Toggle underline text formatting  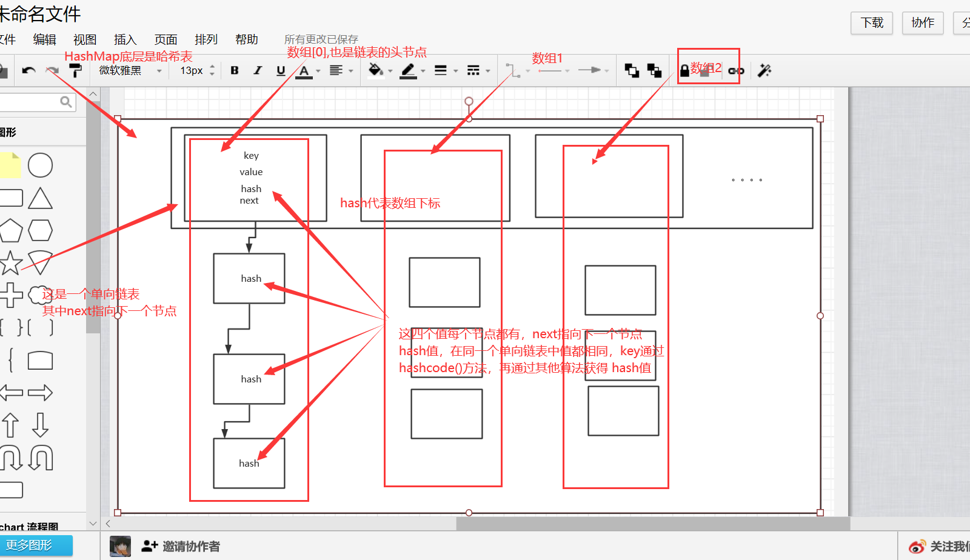point(281,70)
